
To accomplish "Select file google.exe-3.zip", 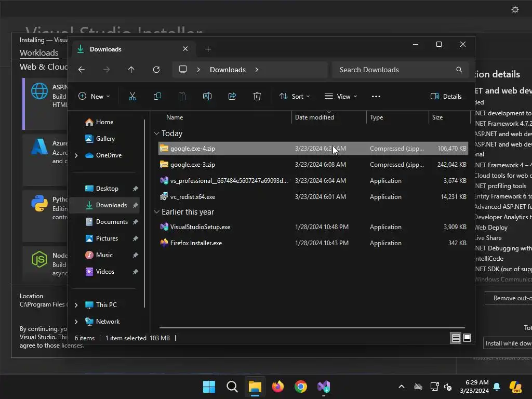I will (313, 165).
